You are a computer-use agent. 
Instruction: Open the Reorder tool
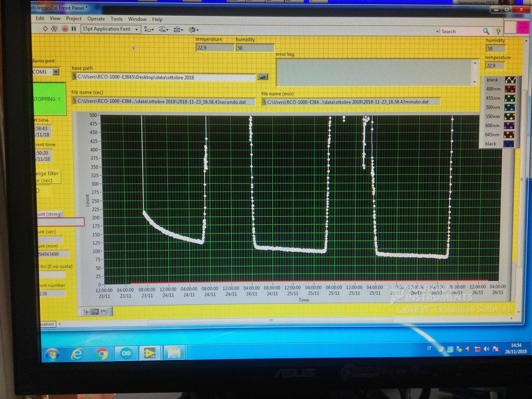(193, 30)
